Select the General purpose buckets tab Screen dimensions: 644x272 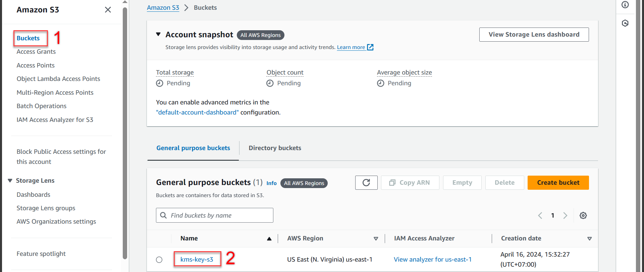pyautogui.click(x=193, y=148)
